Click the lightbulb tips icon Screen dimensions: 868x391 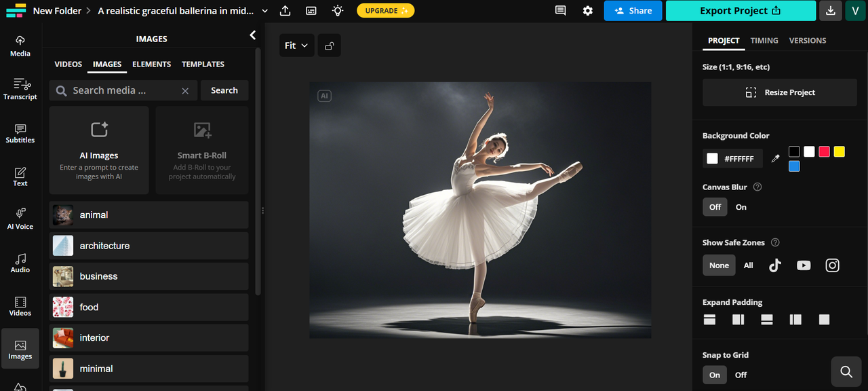(337, 11)
